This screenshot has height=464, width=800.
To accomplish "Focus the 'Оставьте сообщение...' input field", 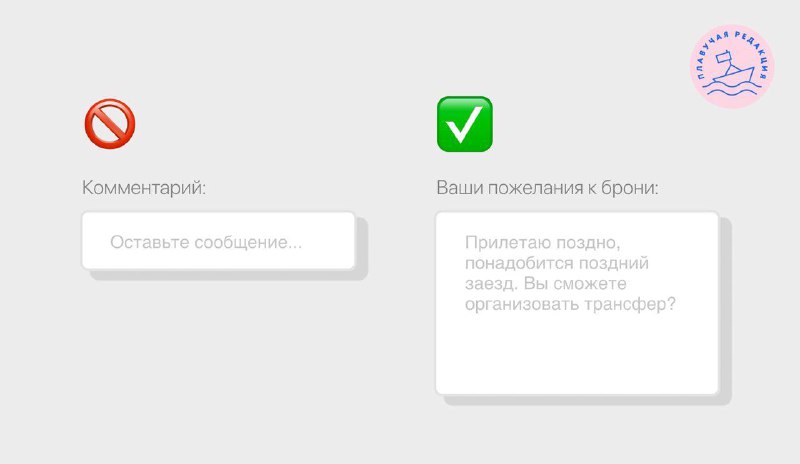I will tap(218, 240).
